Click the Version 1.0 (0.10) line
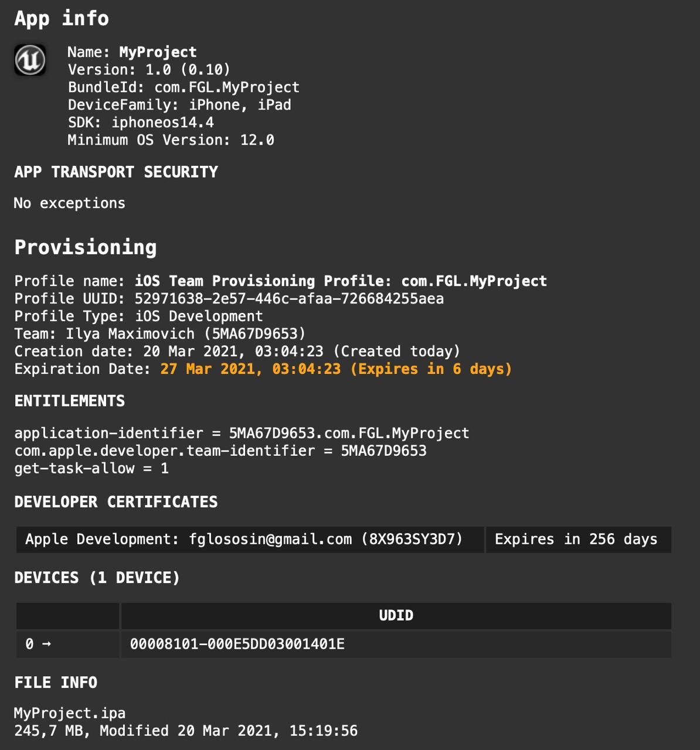Viewport: 700px width, 750px height. [149, 70]
